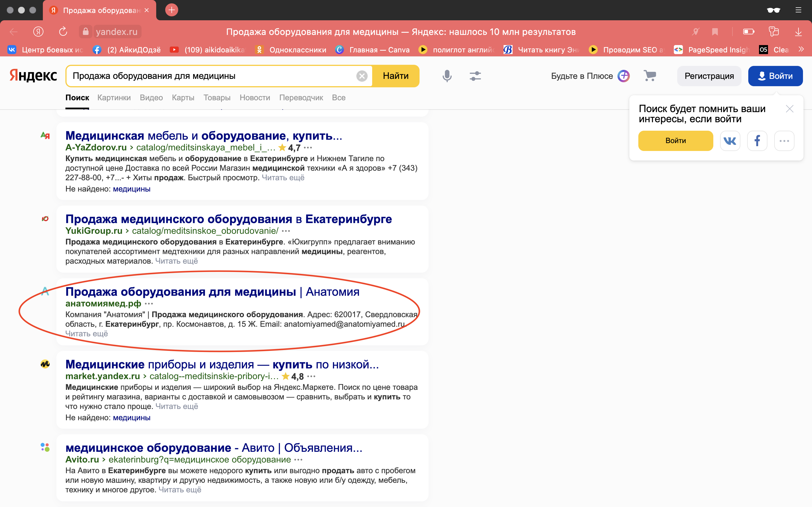Open search filter settings icon

(x=475, y=76)
